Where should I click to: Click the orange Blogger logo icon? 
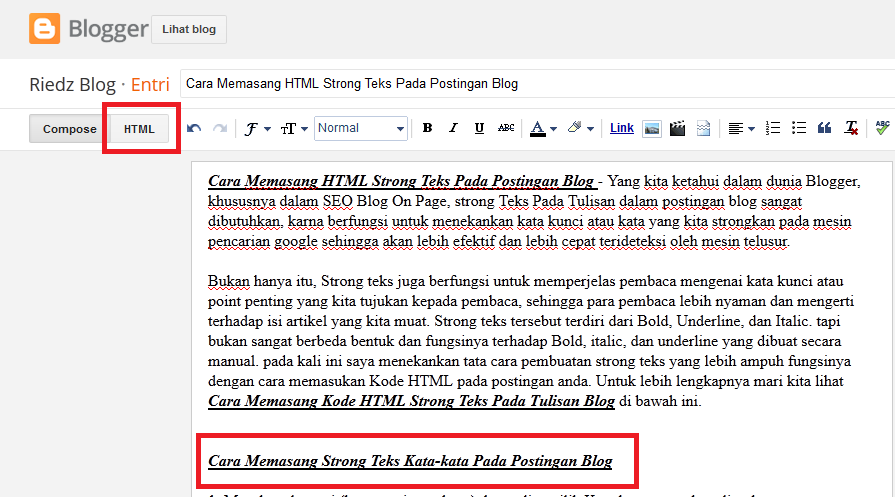click(45, 29)
